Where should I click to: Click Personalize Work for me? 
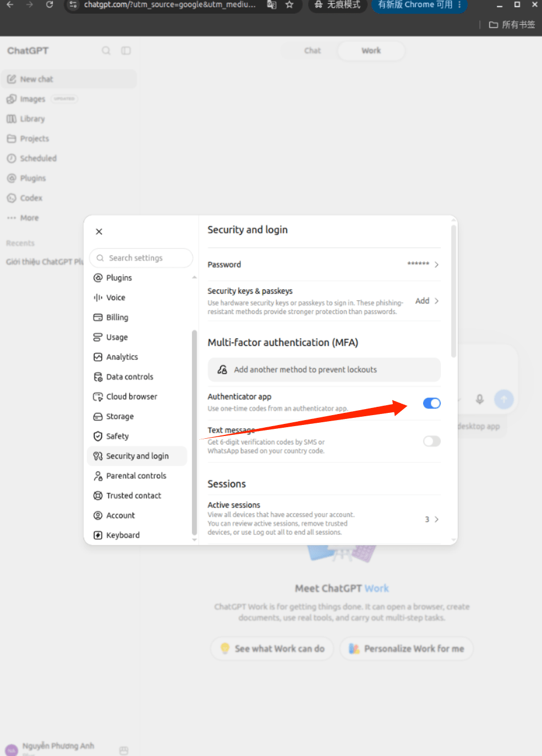[x=406, y=649]
